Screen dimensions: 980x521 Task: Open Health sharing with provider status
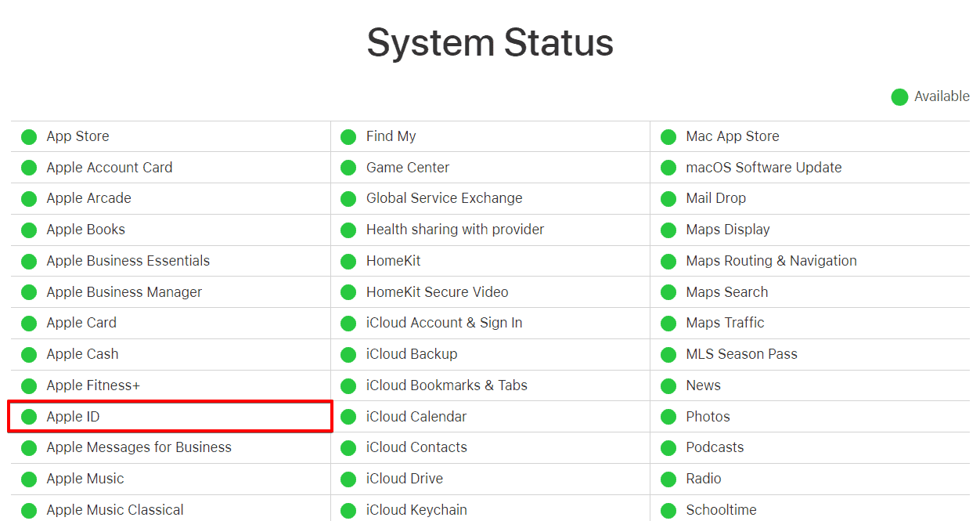(455, 230)
